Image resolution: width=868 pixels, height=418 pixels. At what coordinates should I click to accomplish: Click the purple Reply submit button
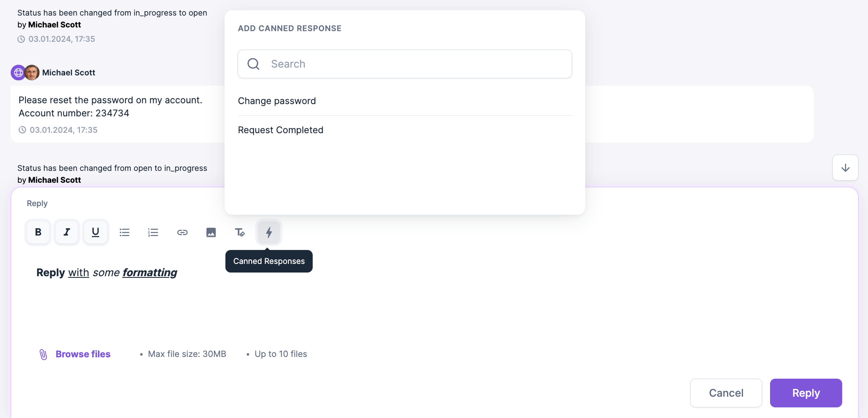point(806,393)
